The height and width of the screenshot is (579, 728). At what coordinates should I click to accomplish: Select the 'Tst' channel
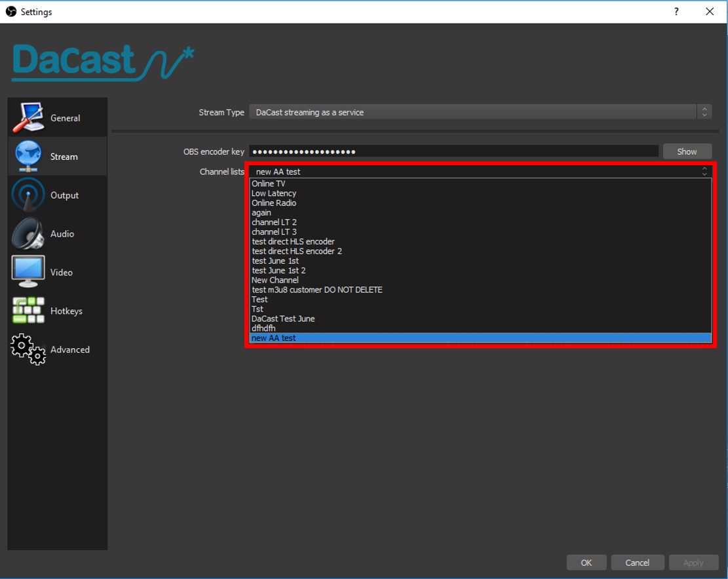tap(480, 309)
